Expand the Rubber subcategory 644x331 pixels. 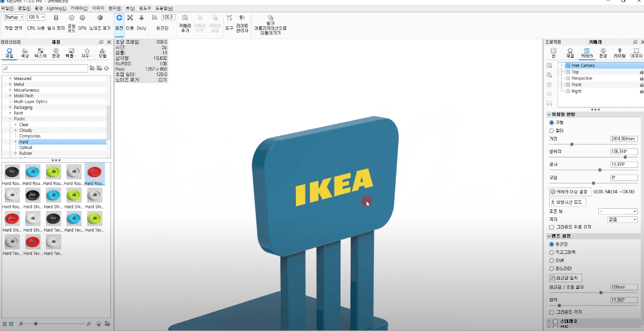coord(16,153)
